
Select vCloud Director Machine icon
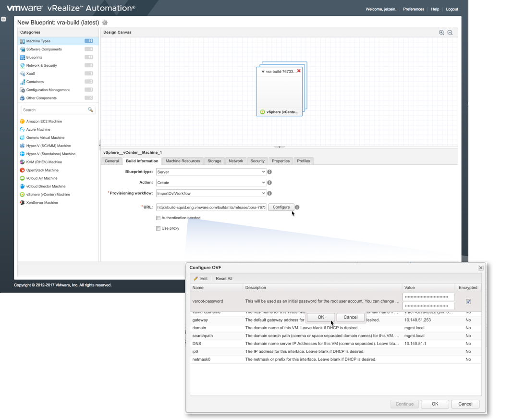point(22,186)
